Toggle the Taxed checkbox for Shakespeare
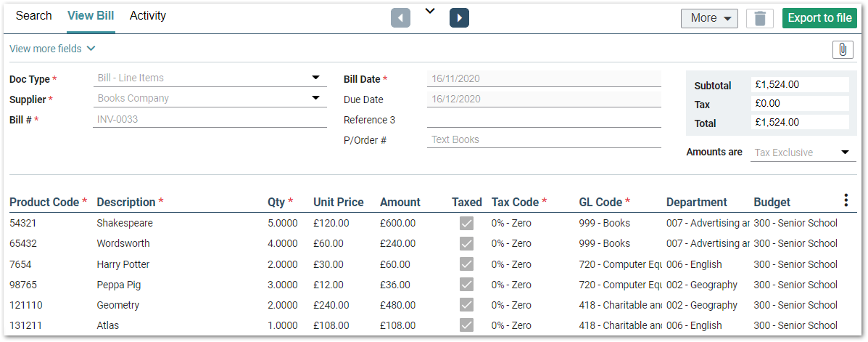 coord(466,224)
